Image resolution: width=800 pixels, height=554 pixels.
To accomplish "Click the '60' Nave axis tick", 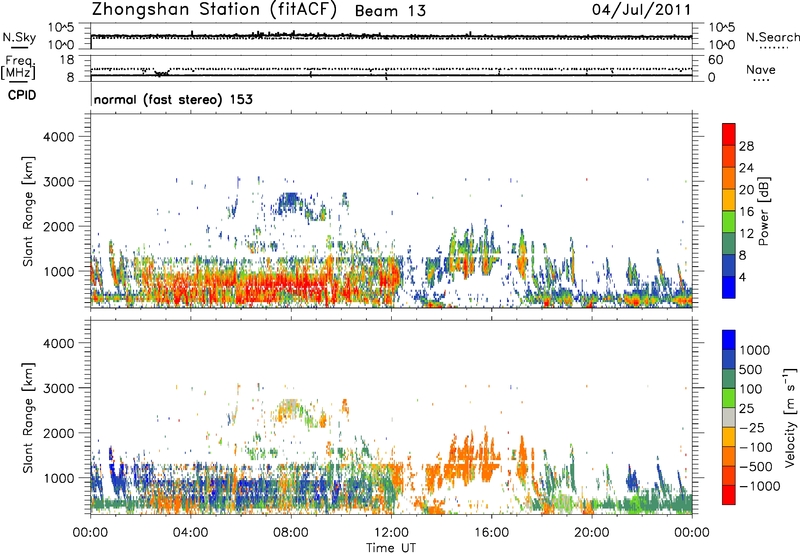I will 715,60.
